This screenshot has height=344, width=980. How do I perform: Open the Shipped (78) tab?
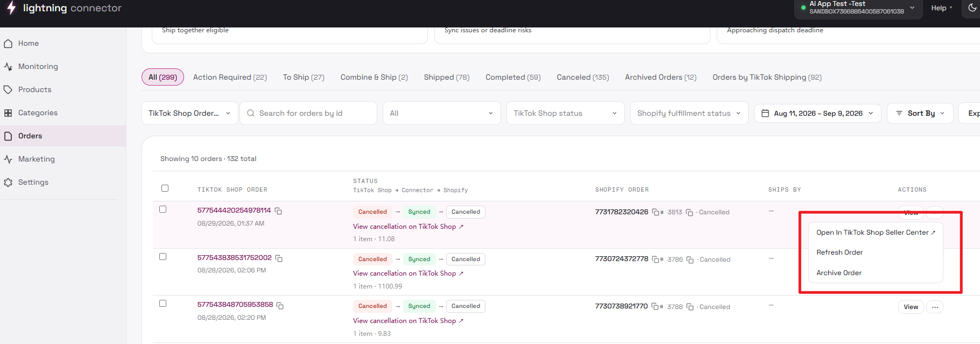(x=447, y=77)
